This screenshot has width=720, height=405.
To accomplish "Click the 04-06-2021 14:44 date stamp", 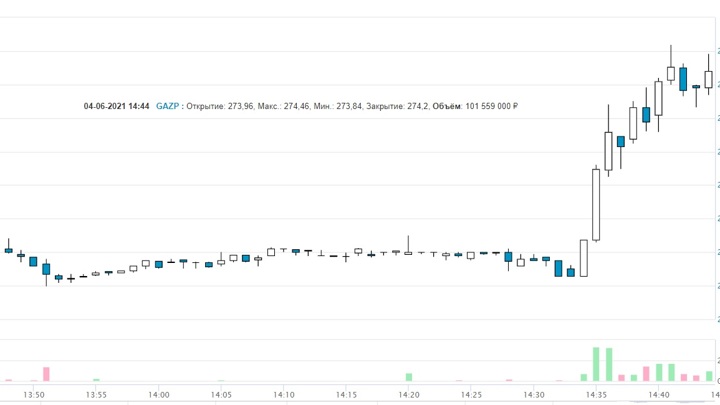I will tap(116, 106).
